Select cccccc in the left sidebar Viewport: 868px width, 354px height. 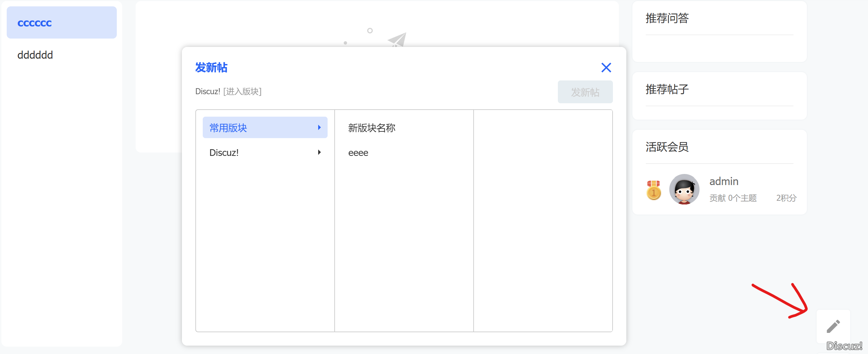pos(35,22)
